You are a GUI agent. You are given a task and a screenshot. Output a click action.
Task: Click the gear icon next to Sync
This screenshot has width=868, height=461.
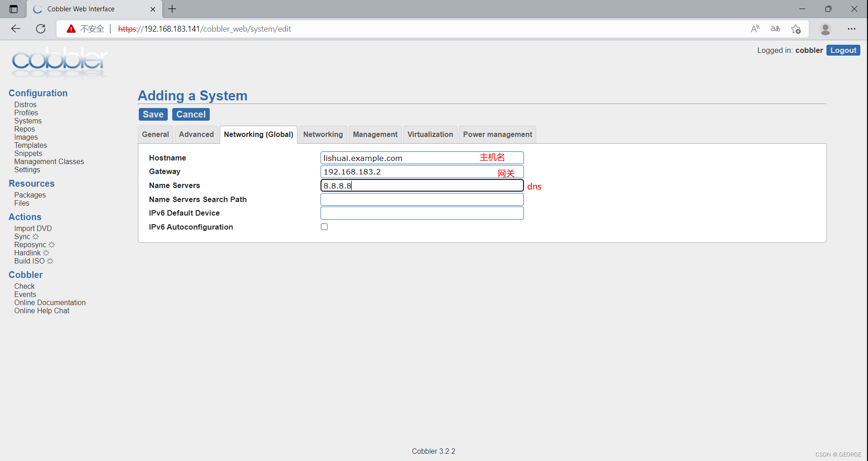click(x=36, y=237)
